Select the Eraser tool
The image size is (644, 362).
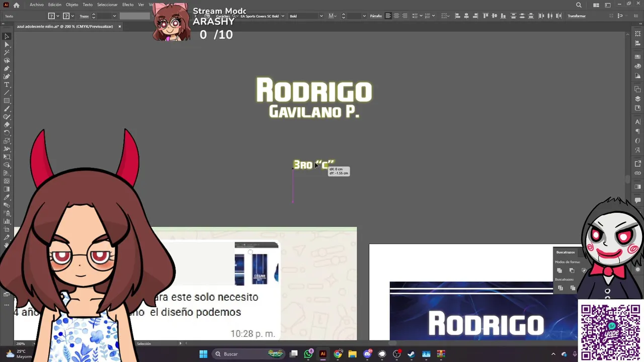7,125
